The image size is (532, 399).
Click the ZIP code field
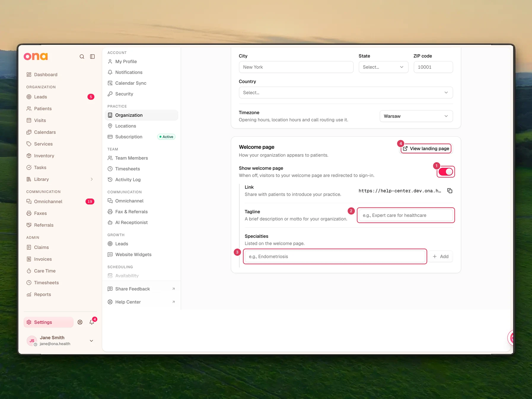433,67
